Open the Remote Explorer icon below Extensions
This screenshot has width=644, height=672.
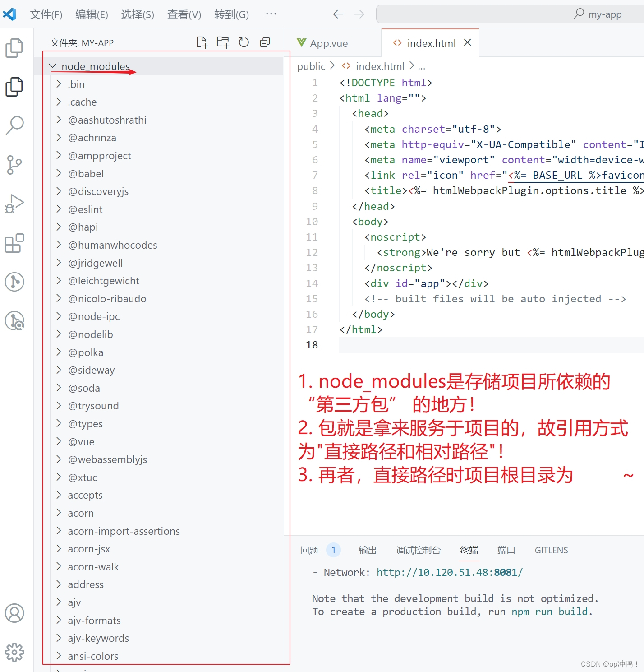click(x=15, y=282)
